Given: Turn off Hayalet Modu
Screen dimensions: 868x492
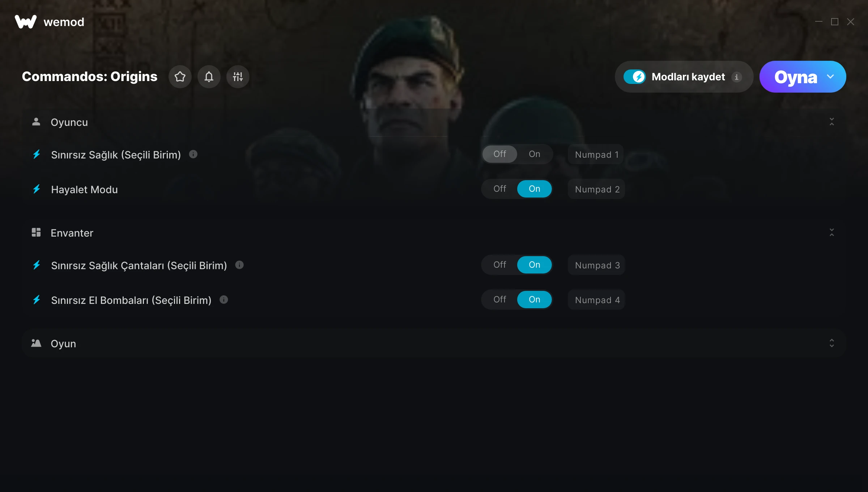Looking at the screenshot, I should (x=500, y=189).
